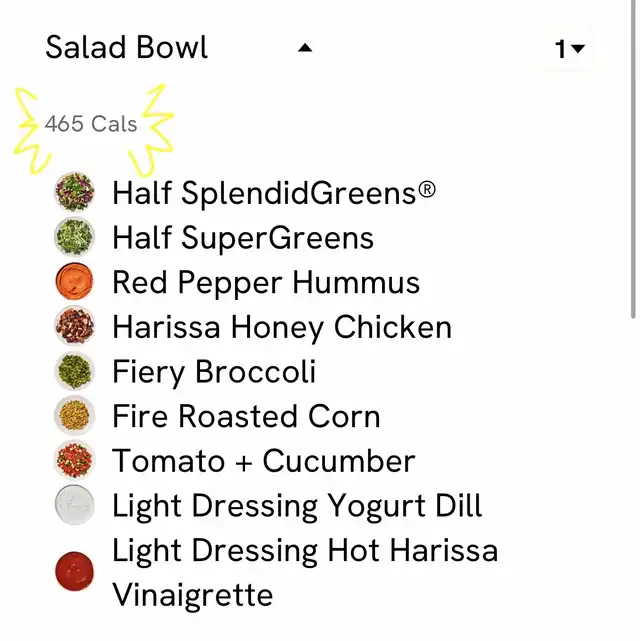The image size is (640, 641).
Task: Click the Hot Harissa Vinaigrette icon
Action: (75, 572)
